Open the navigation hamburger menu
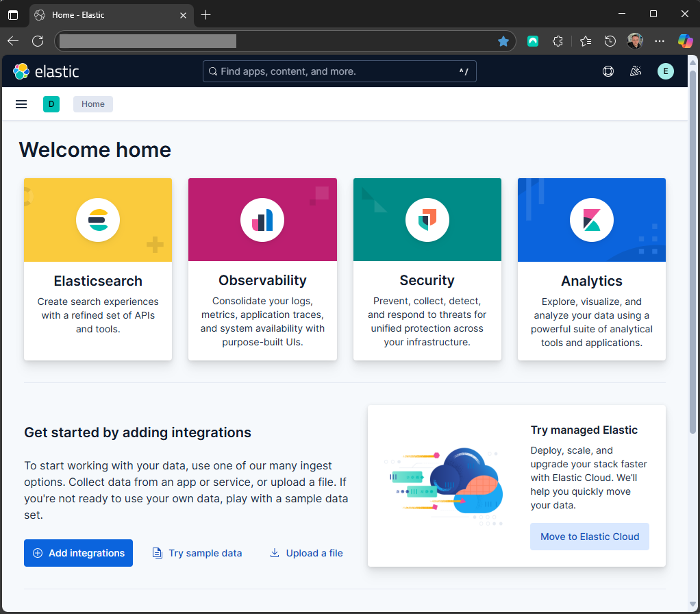700x614 pixels. (21, 104)
